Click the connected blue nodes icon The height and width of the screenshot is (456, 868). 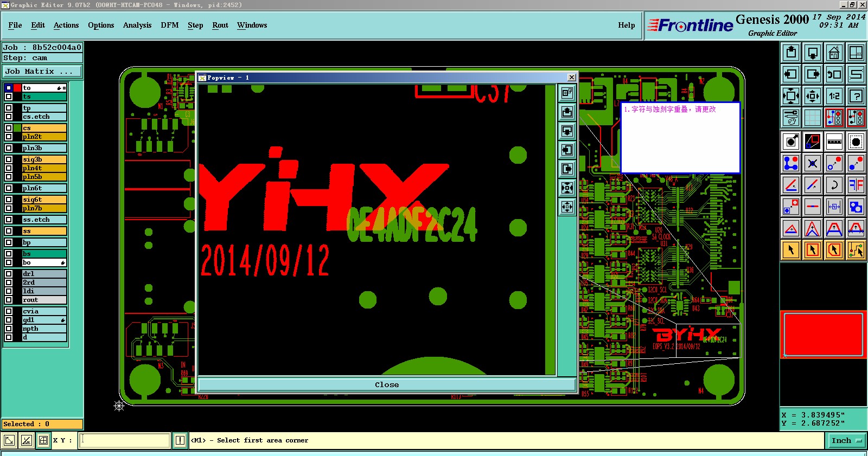pos(791,163)
